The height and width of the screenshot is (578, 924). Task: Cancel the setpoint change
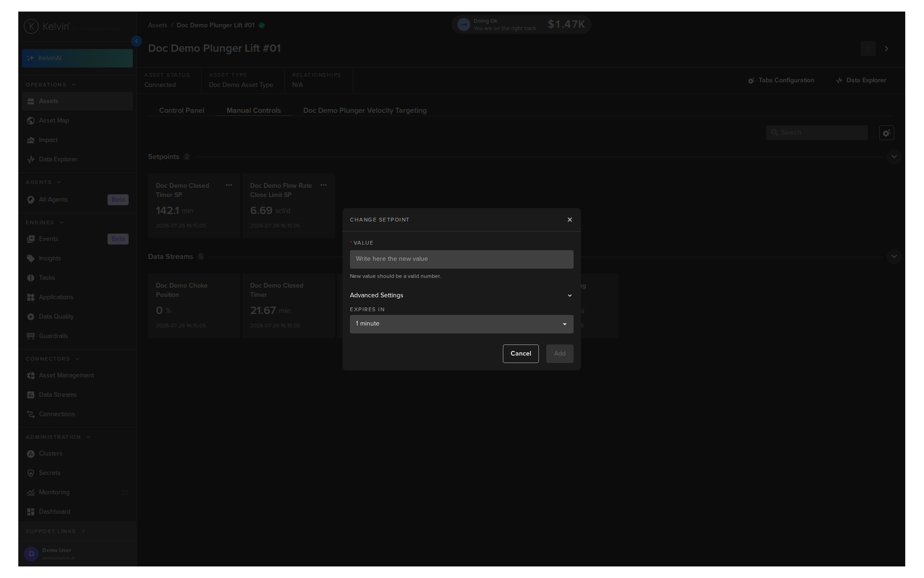click(x=521, y=354)
